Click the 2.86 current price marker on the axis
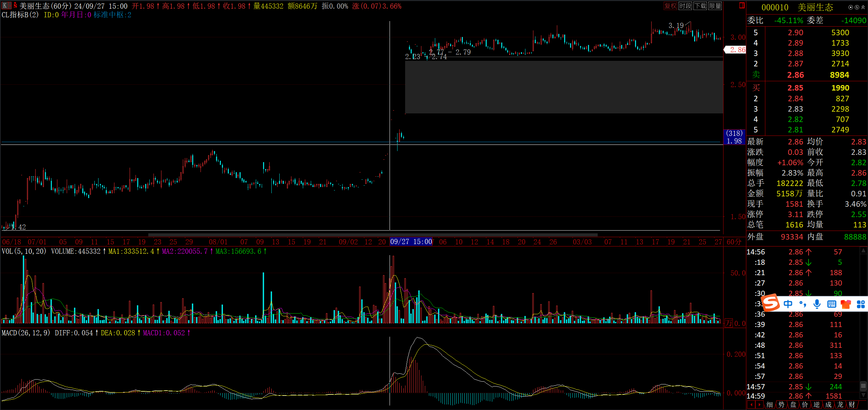Viewport: 868px width, 410px height. pyautogui.click(x=735, y=50)
